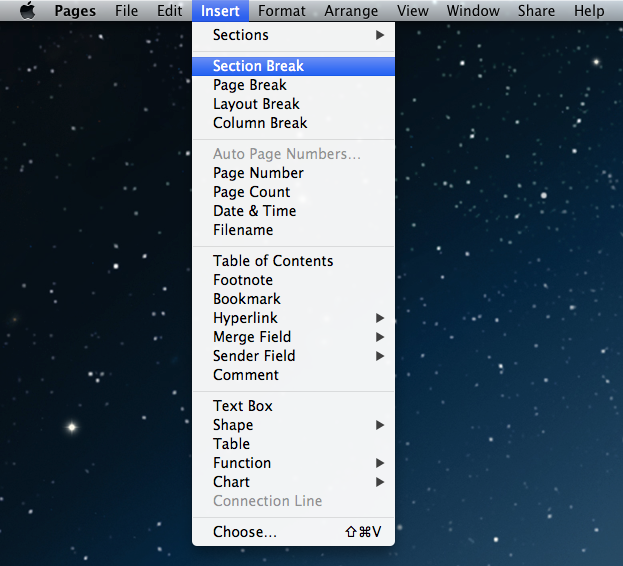Screen dimensions: 623x566
Task: Insert a Layout Break
Action: point(293,104)
